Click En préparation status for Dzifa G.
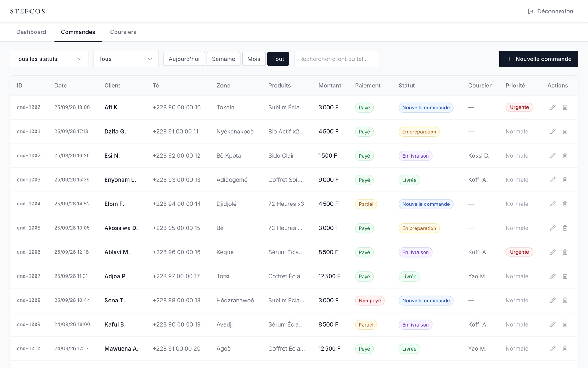 point(419,132)
